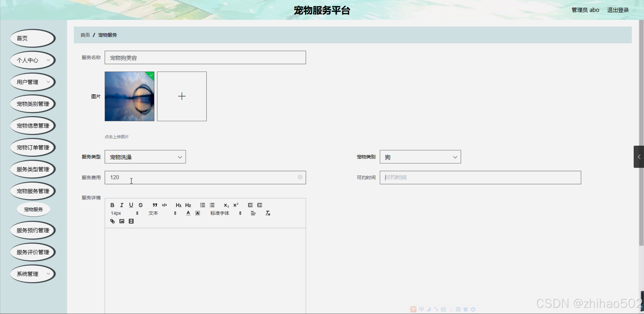Insert a code block
The image size is (644, 314).
tap(164, 205)
